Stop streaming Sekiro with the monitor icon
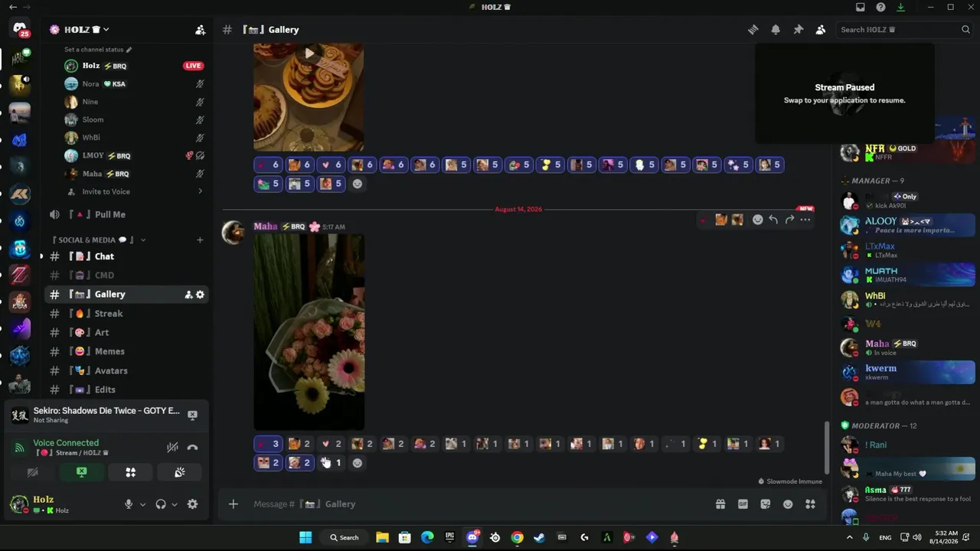 point(192,415)
